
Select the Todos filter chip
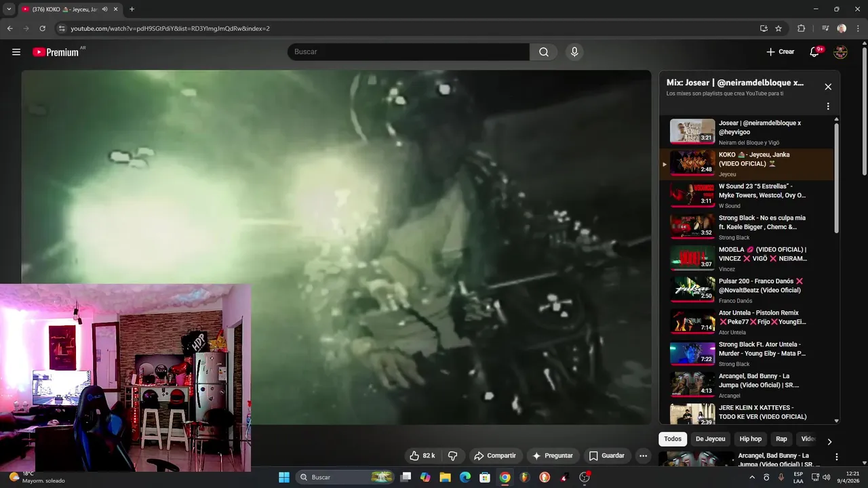pos(673,439)
